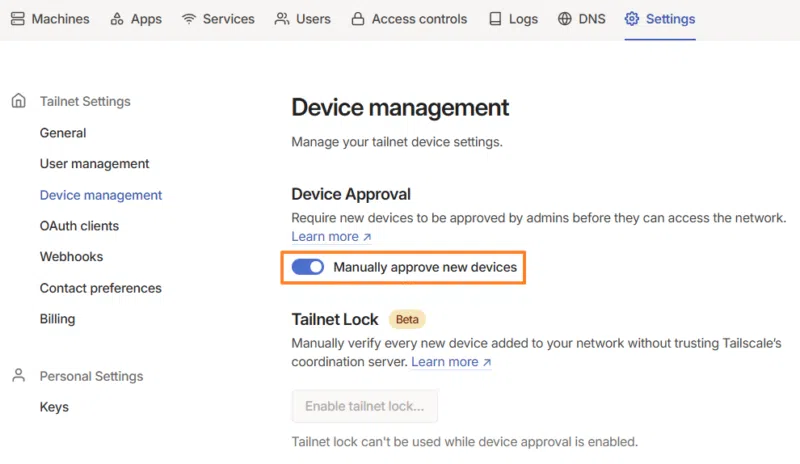
Task: Click the Services wifi icon
Action: pos(189,19)
